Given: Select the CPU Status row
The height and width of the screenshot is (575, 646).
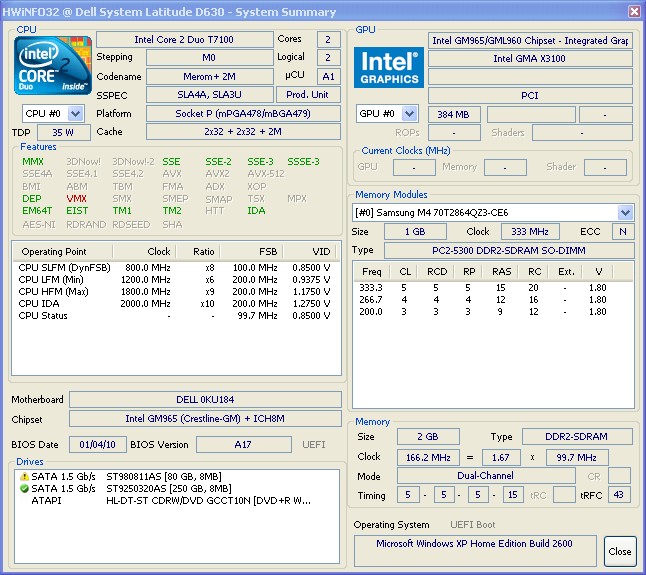Looking at the screenshot, I should (176, 316).
